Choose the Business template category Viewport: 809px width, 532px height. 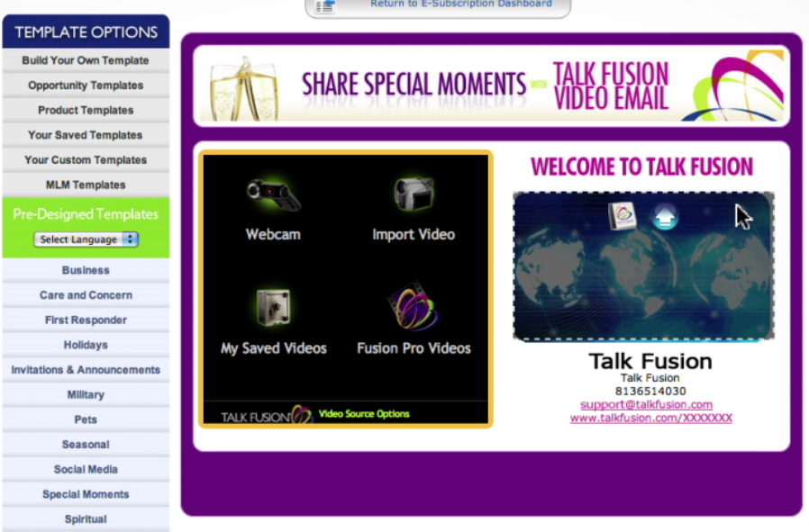(x=86, y=270)
